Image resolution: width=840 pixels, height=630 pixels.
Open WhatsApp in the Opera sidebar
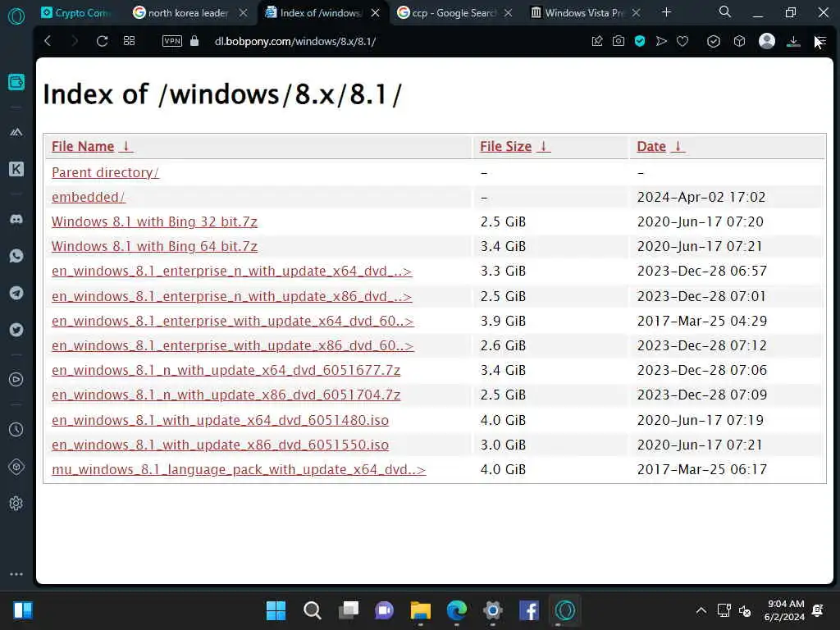coord(16,256)
